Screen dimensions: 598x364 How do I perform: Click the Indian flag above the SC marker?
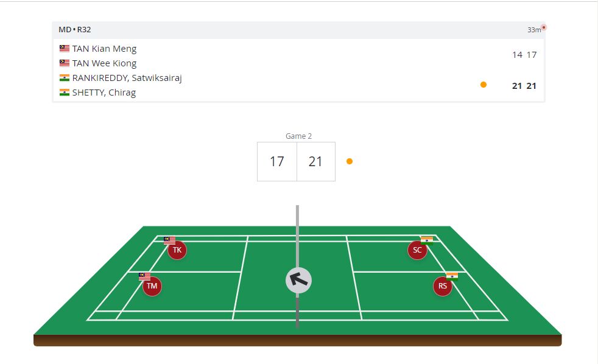(427, 240)
